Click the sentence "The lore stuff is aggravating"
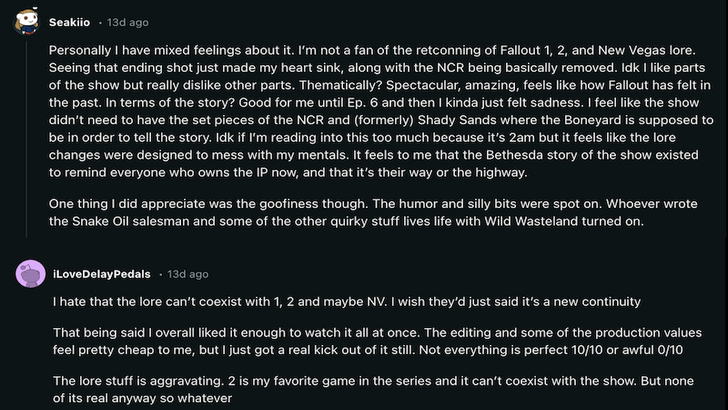Screen dimensions: 728x410 [x=142, y=381]
